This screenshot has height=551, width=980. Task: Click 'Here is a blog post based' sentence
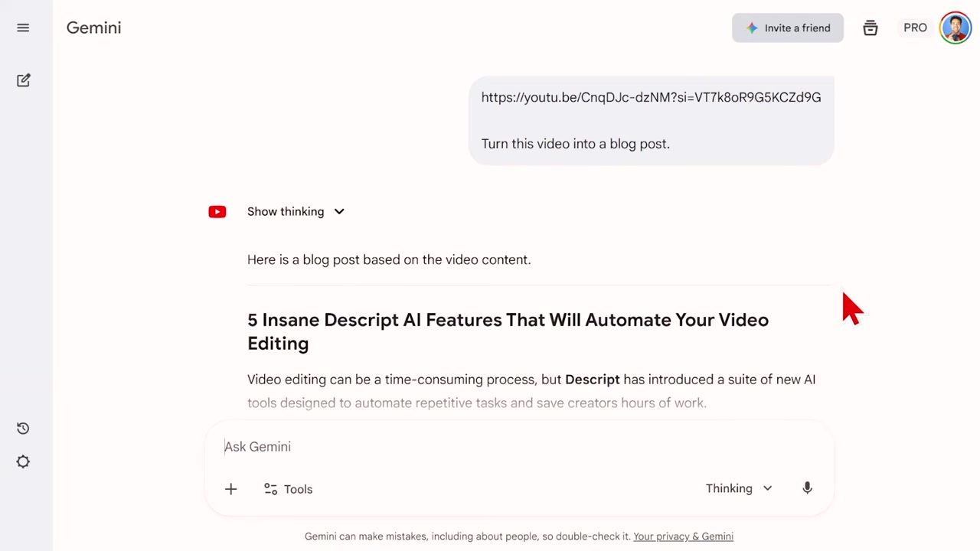tap(389, 259)
